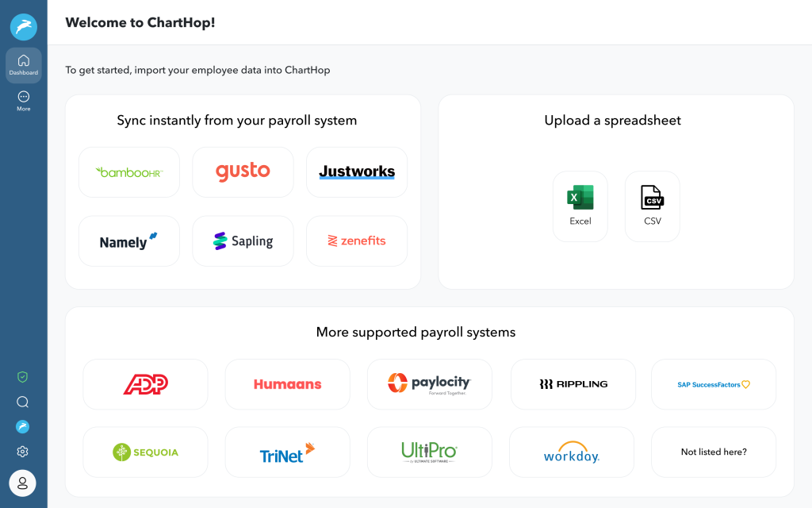Open the Dashboard home icon
The image size is (812, 508).
(x=24, y=65)
